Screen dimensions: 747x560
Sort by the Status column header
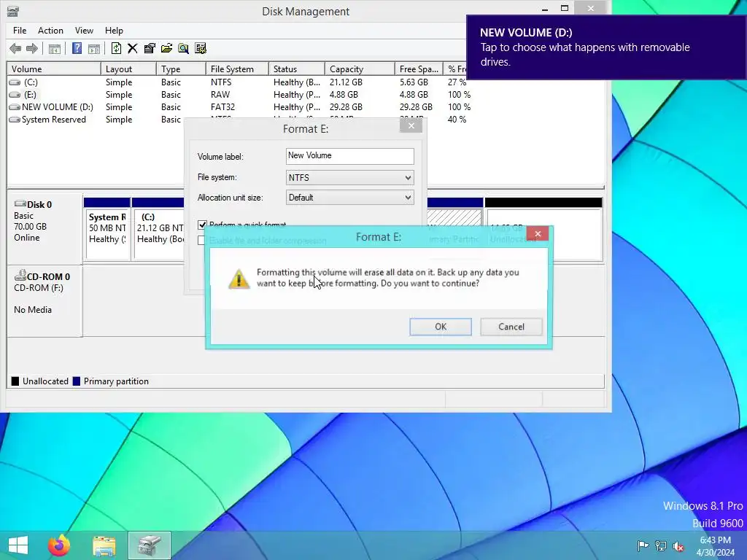[297, 69]
